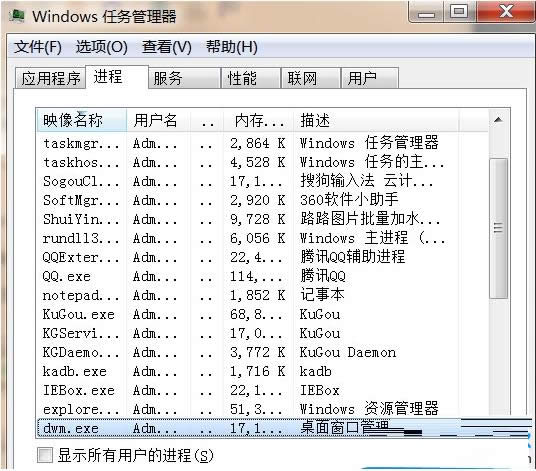This screenshot has height=471, width=536.
Task: Select the notepad process row
Action: pos(263,295)
